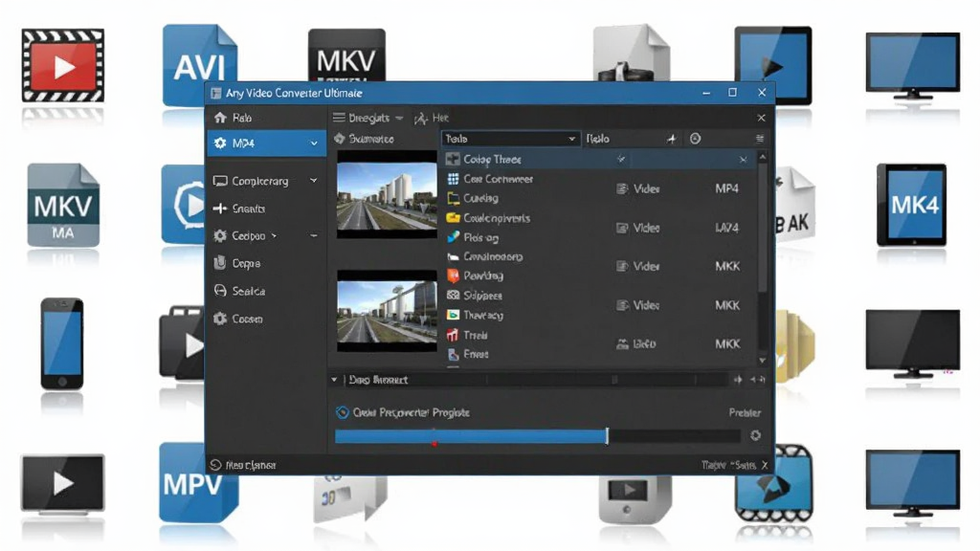980x551 pixels.
Task: Click the AVI file icon on desktop background
Action: 200,65
